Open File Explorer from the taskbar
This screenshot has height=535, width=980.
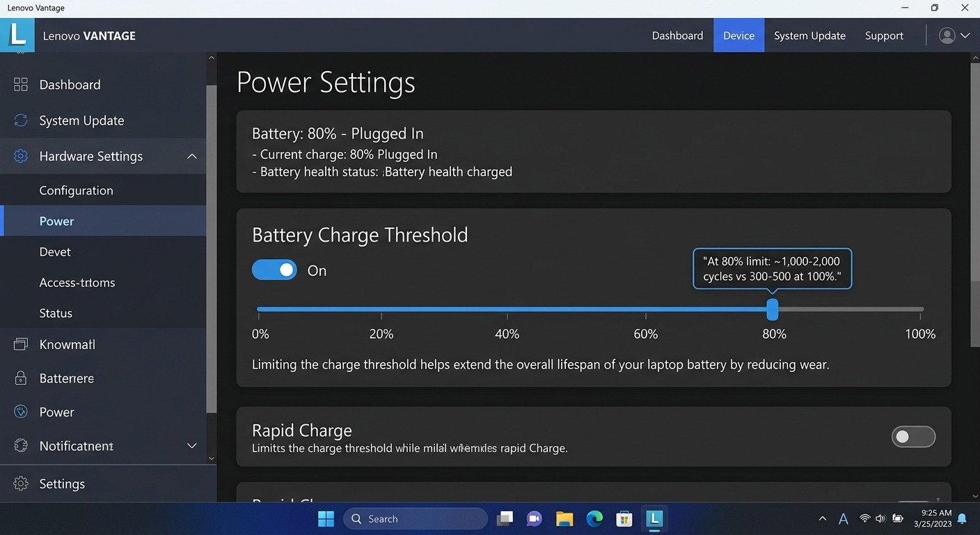pyautogui.click(x=564, y=519)
